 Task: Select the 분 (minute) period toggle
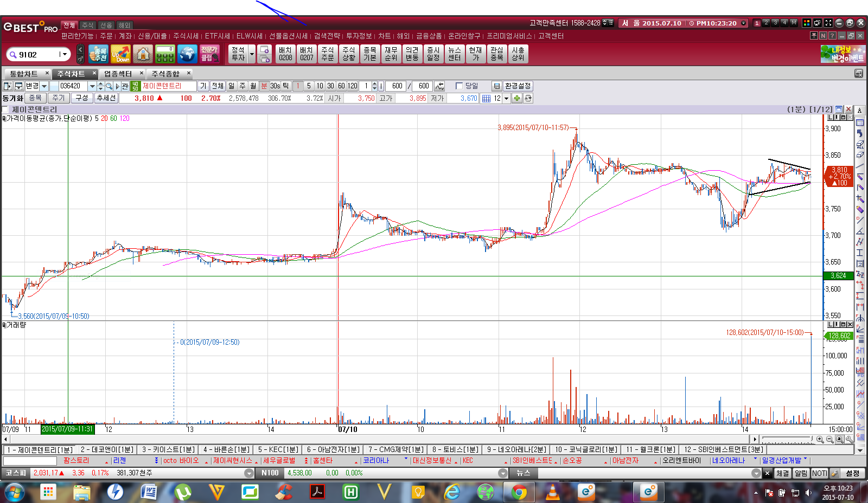coord(264,86)
